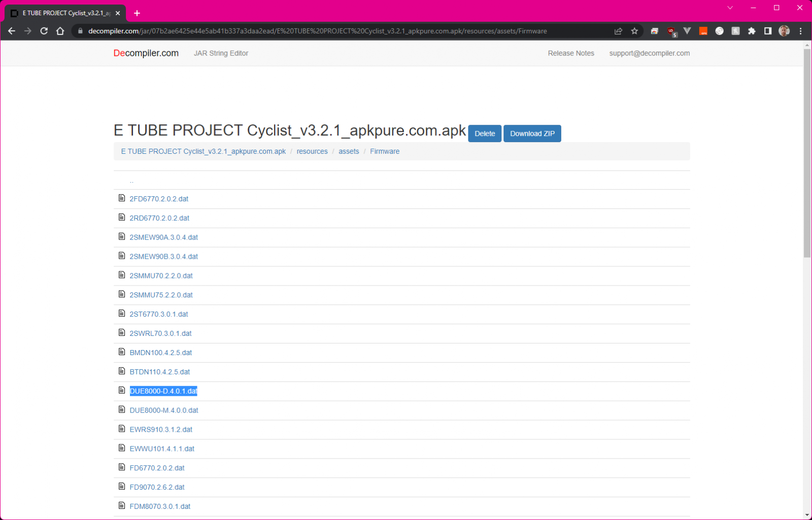Open file EWRS910.3.1.2.dat
The width and height of the screenshot is (812, 520).
tap(161, 430)
